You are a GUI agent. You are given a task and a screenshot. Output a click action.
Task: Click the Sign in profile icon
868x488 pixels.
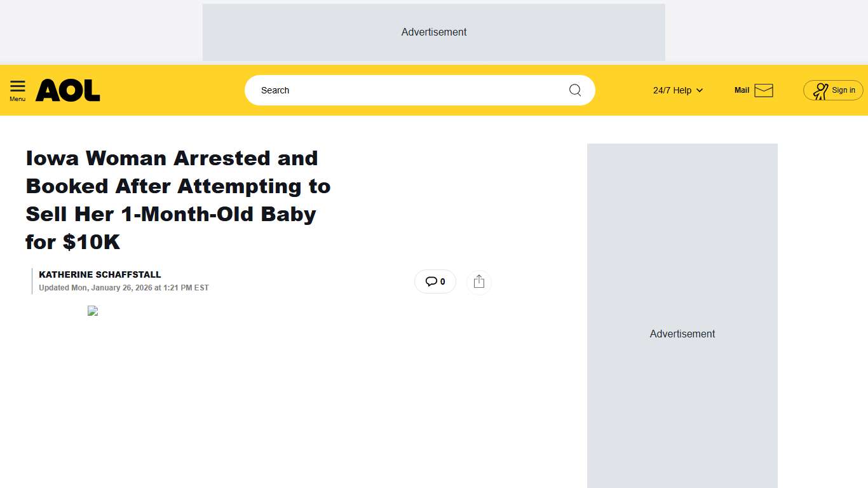[820, 90]
